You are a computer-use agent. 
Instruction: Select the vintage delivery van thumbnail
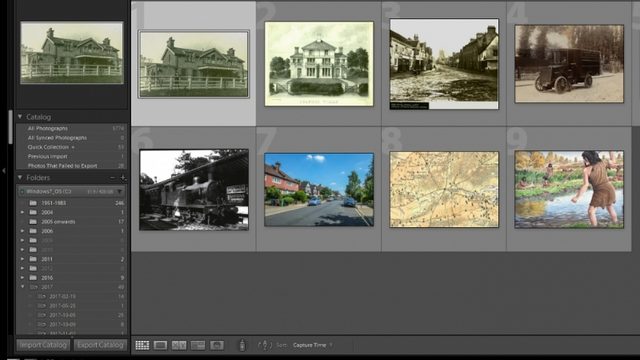(x=569, y=64)
